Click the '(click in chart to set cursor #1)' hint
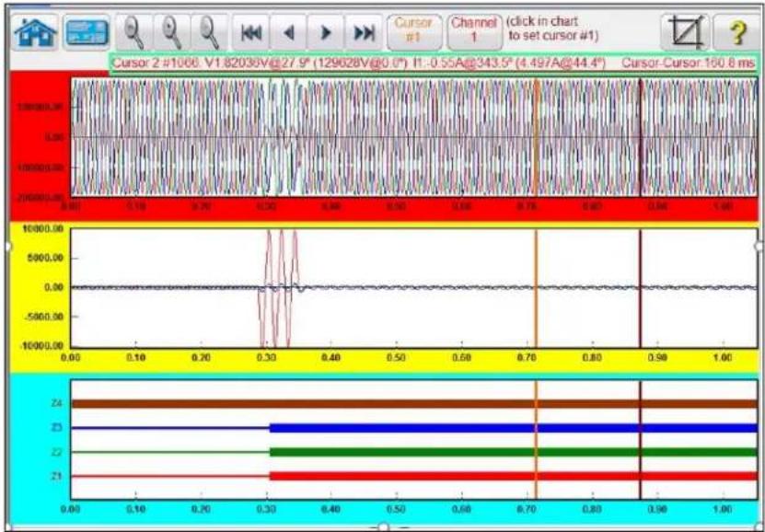The height and width of the screenshot is (532, 765). point(551,29)
